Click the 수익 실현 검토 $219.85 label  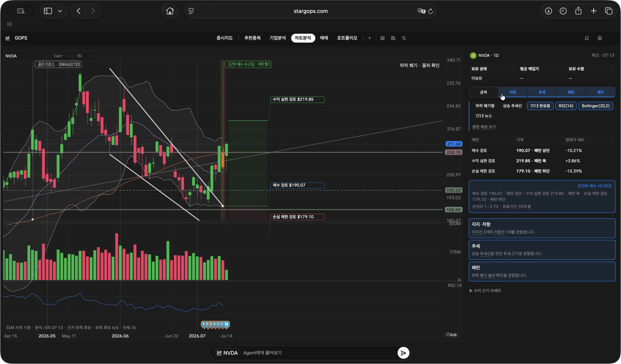click(x=297, y=99)
